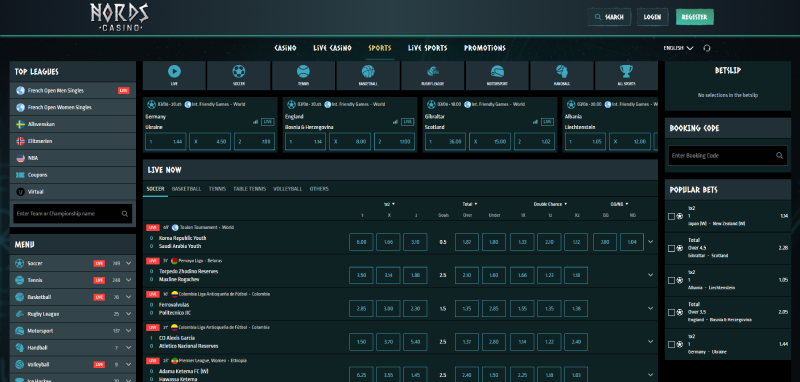The width and height of the screenshot is (800, 382).
Task: Open the Promotions nav item
Action: pos(485,48)
